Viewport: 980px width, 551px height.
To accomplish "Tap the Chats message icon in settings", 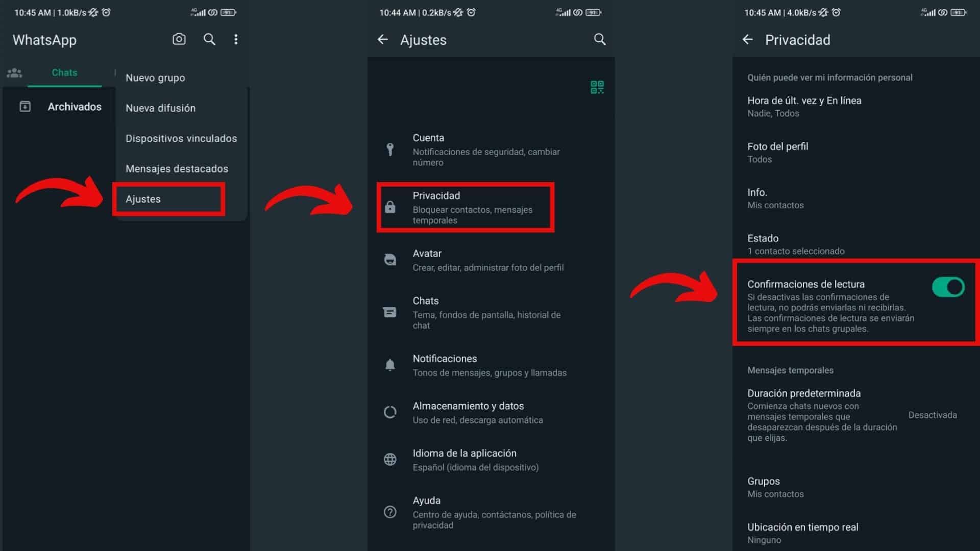I will click(390, 312).
